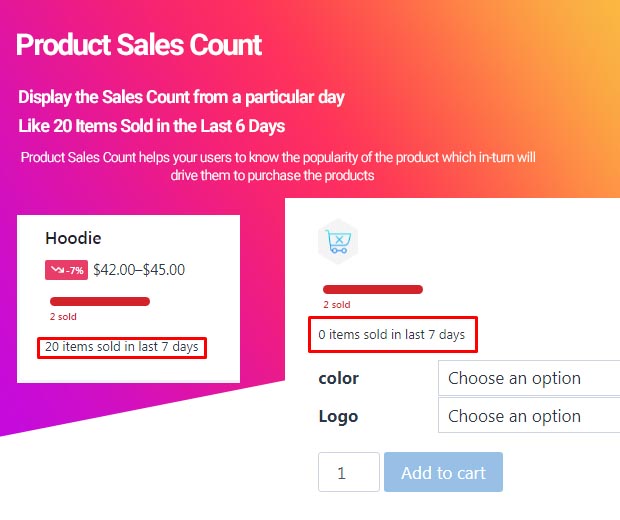Click the Hoodie red sales progress bar
This screenshot has width=620, height=520.
[x=100, y=301]
